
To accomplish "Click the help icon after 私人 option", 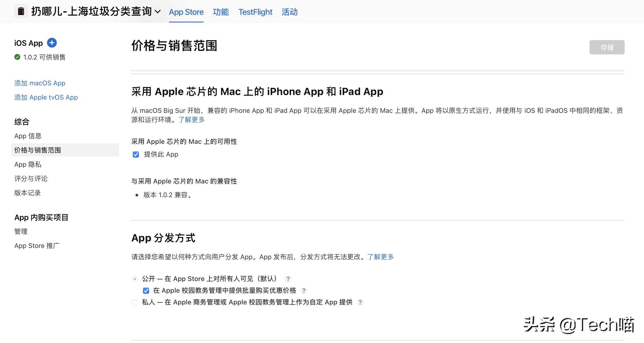I will click(x=360, y=302).
